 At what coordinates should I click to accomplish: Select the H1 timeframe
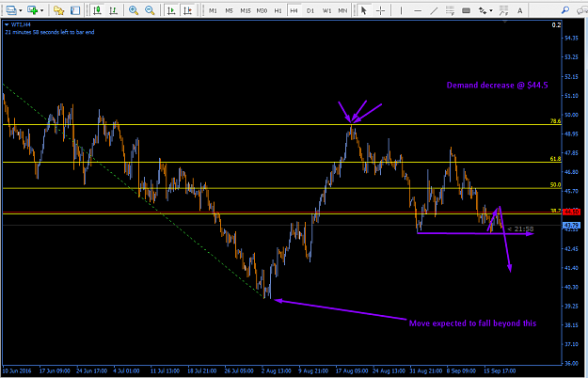click(x=278, y=11)
